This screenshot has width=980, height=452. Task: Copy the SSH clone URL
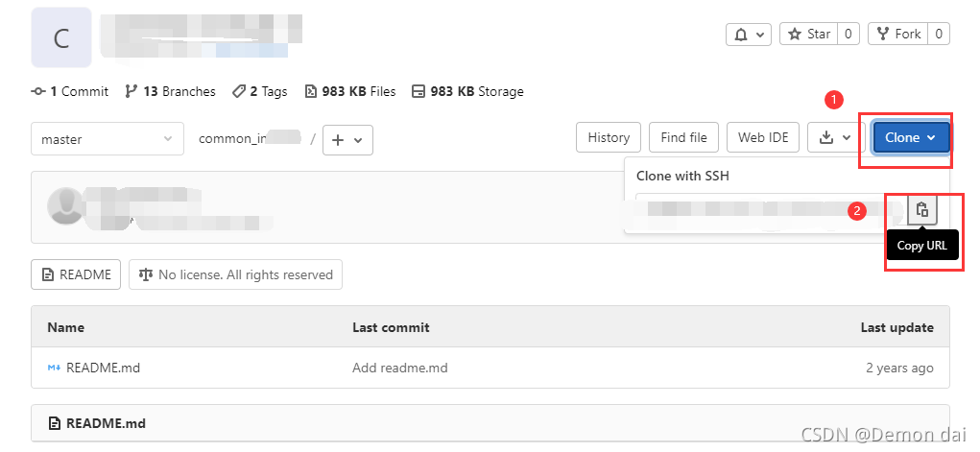[921, 209]
